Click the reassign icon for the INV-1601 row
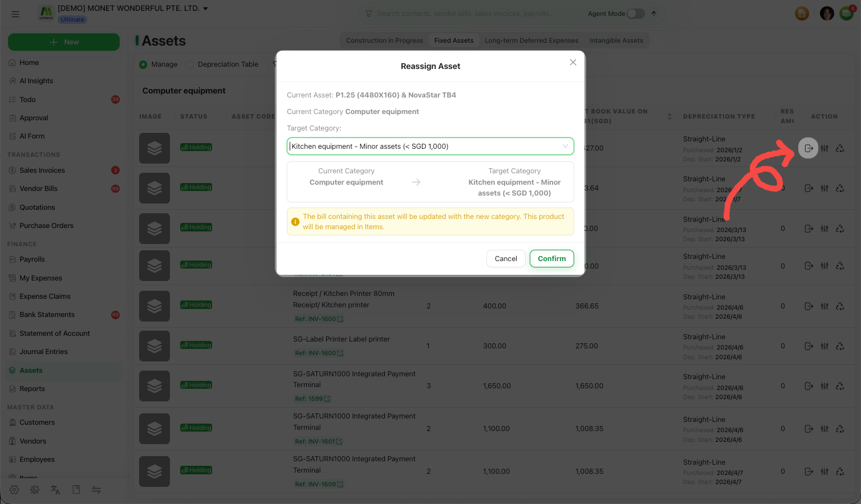Viewport: 861px width, 504px height. (x=809, y=429)
